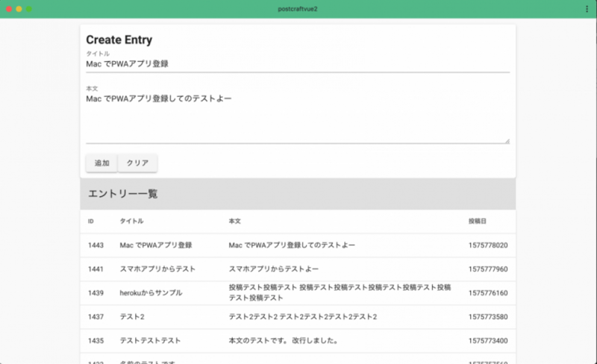The height and width of the screenshot is (364, 597).
Task: Minimize window with the yellow button
Action: pos(19,9)
